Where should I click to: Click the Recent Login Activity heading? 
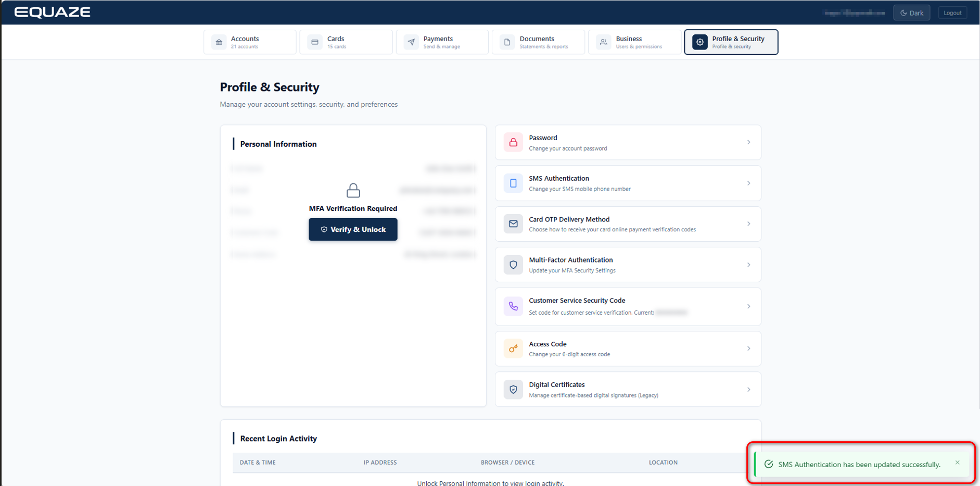click(x=278, y=439)
